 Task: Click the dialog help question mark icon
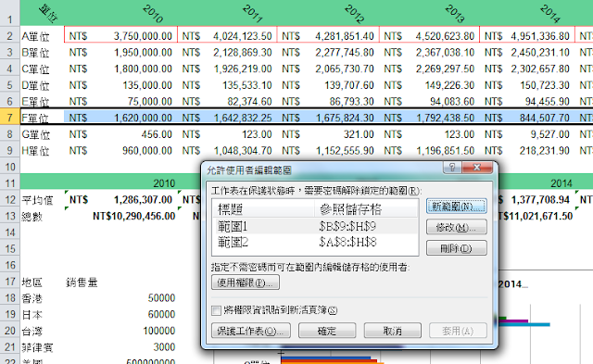[x=452, y=168]
